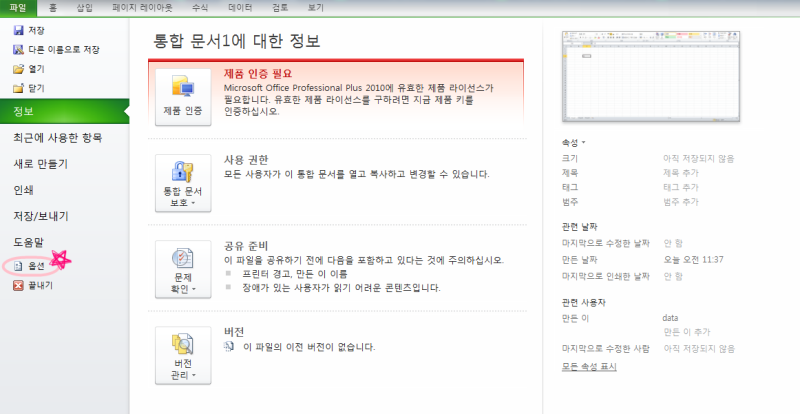
Task: Click the '통합 문서1에 대한 정보' title
Action: pyautogui.click(x=237, y=41)
